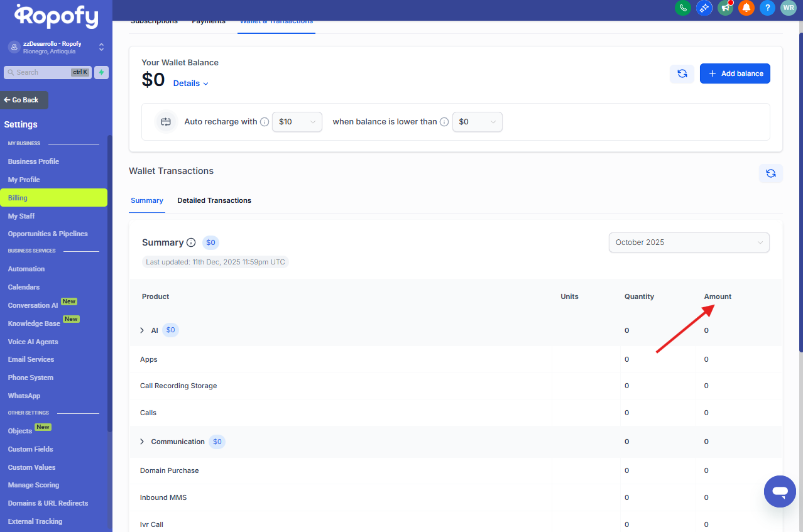The image size is (803, 532).
Task: Open the notifications bell icon
Action: click(746, 8)
